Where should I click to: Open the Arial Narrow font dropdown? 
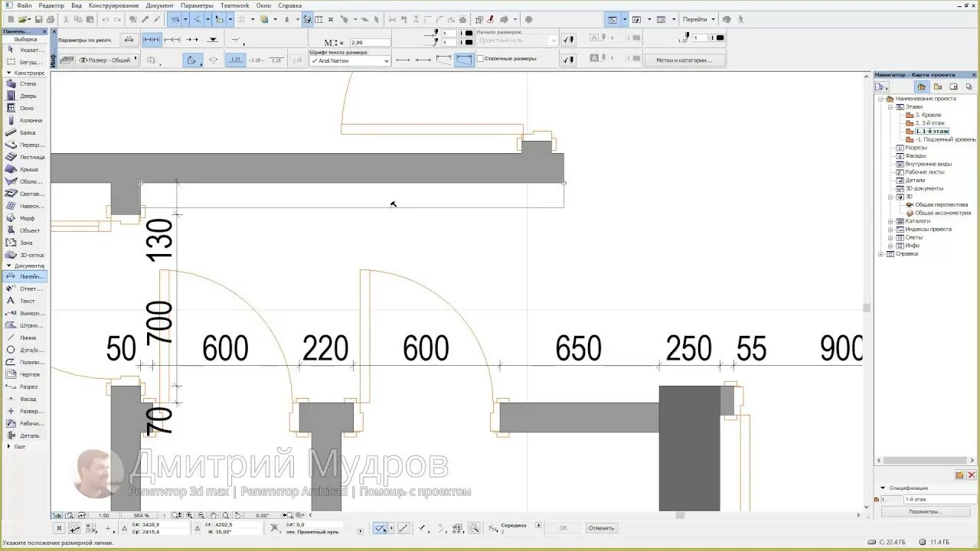click(x=350, y=60)
